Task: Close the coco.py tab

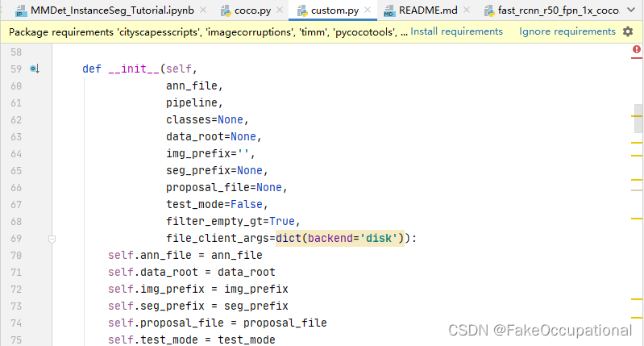Action: [280, 10]
